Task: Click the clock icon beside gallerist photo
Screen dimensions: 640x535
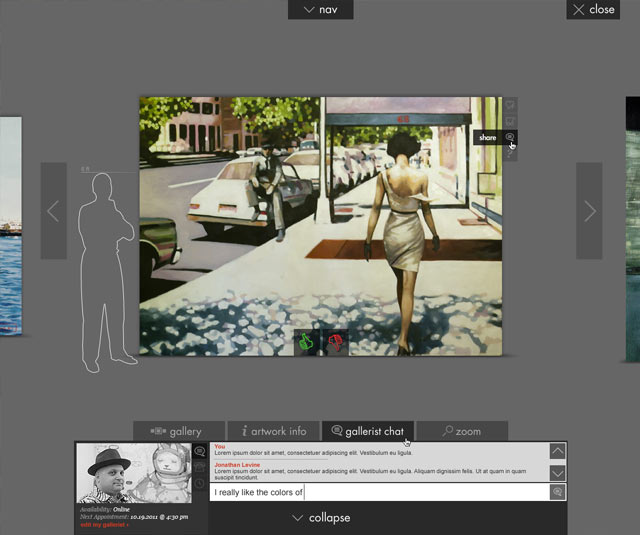Action: coord(200,484)
